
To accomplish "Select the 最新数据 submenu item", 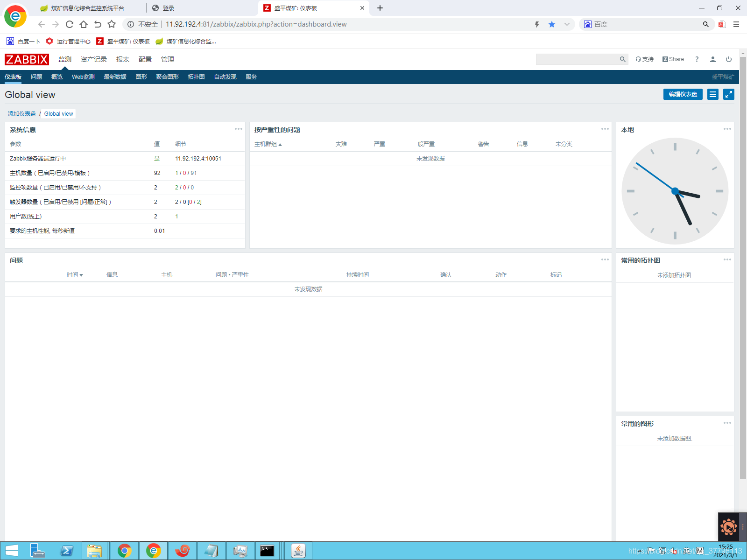I will [115, 77].
